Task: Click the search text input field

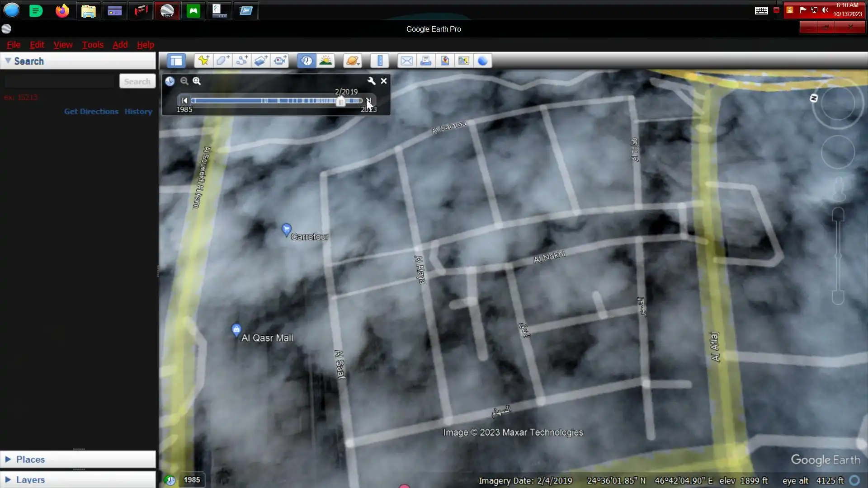Action: (60, 82)
